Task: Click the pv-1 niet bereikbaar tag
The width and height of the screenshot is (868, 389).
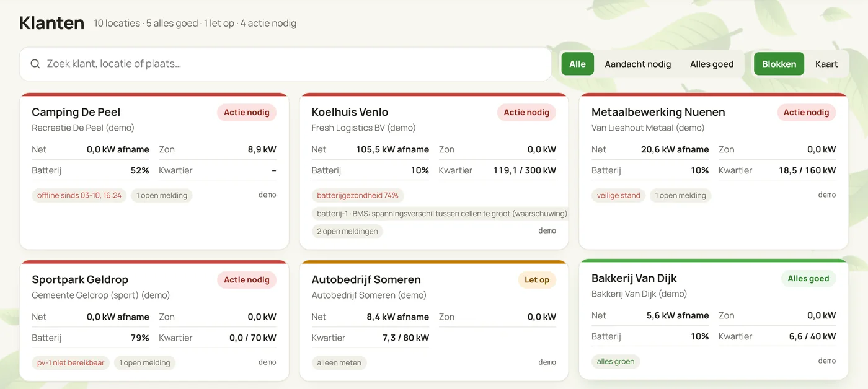Action: pyautogui.click(x=71, y=362)
